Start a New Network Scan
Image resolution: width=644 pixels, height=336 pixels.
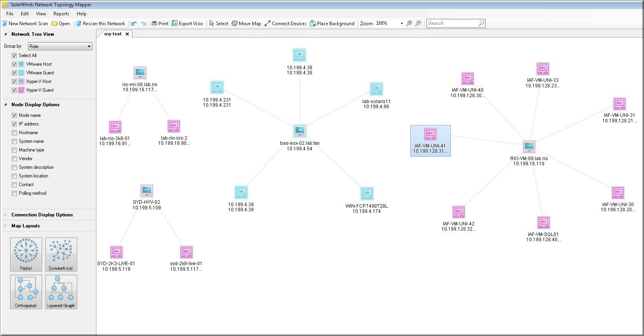point(25,24)
